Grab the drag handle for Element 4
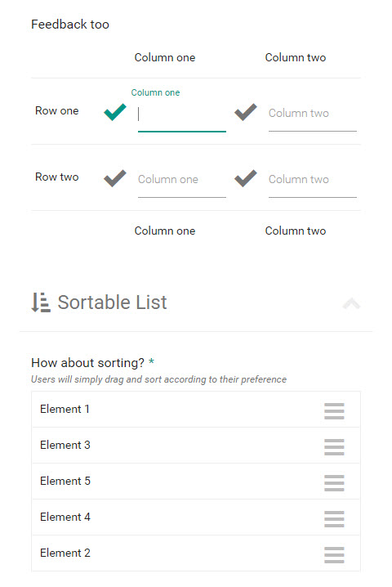Screen dimensions: 392x587 pos(334,519)
